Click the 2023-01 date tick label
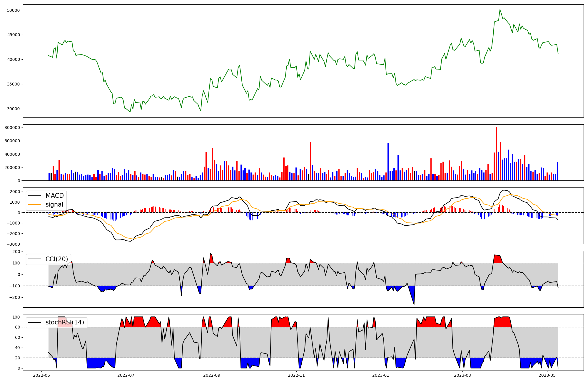 tap(381, 375)
